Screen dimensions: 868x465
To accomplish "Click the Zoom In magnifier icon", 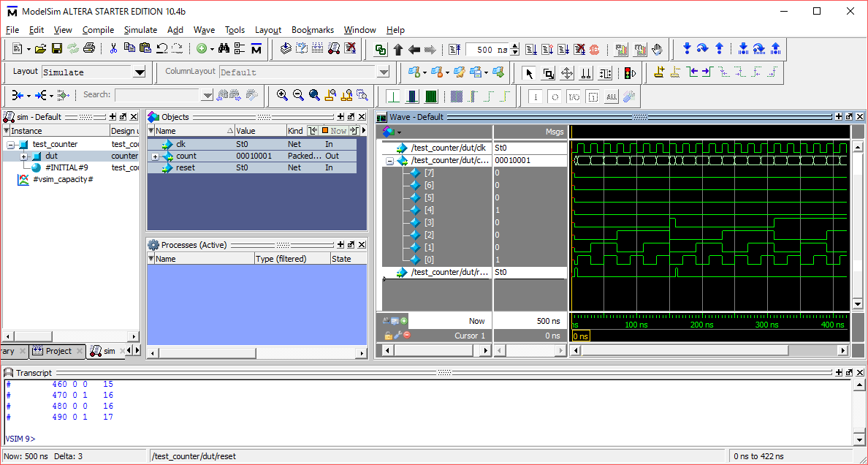I will (x=282, y=95).
